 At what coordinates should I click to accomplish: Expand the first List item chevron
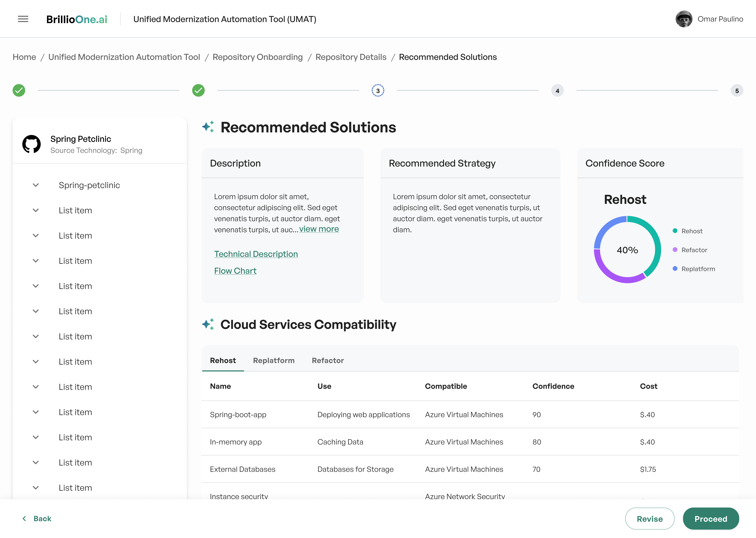tap(36, 210)
